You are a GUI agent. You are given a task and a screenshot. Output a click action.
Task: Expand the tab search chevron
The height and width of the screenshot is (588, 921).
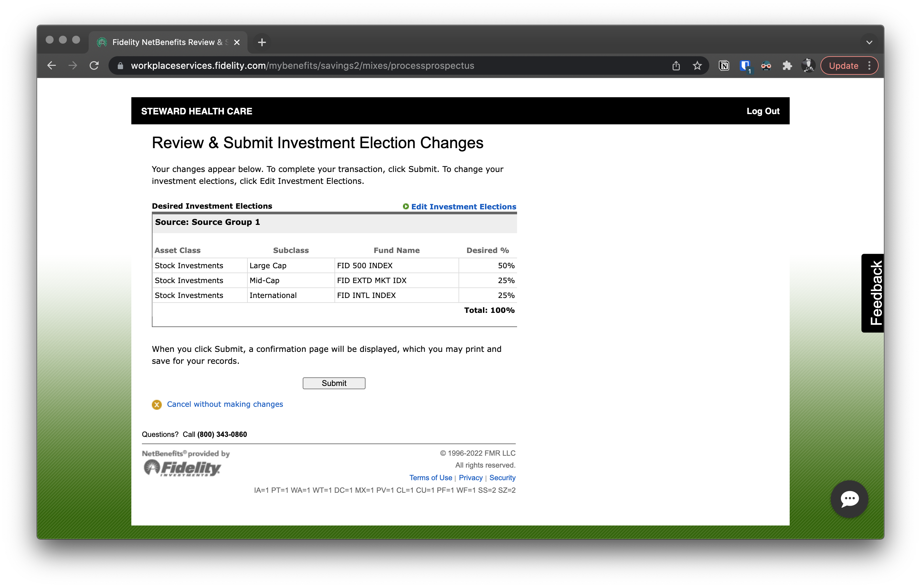tap(869, 42)
